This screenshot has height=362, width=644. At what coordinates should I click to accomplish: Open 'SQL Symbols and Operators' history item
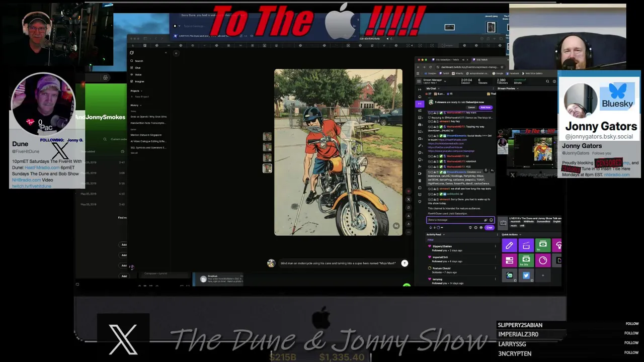[x=148, y=147]
